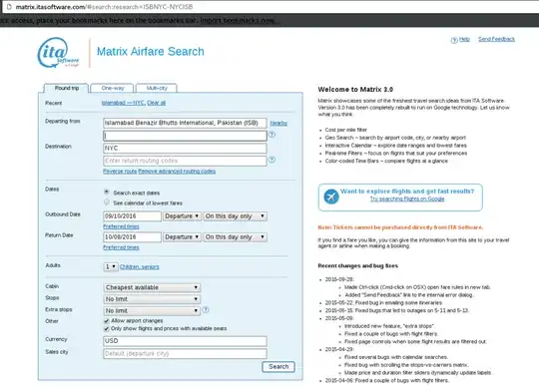Switch to the Round trip tab
This screenshot has height=392, width=539.
pos(66,88)
